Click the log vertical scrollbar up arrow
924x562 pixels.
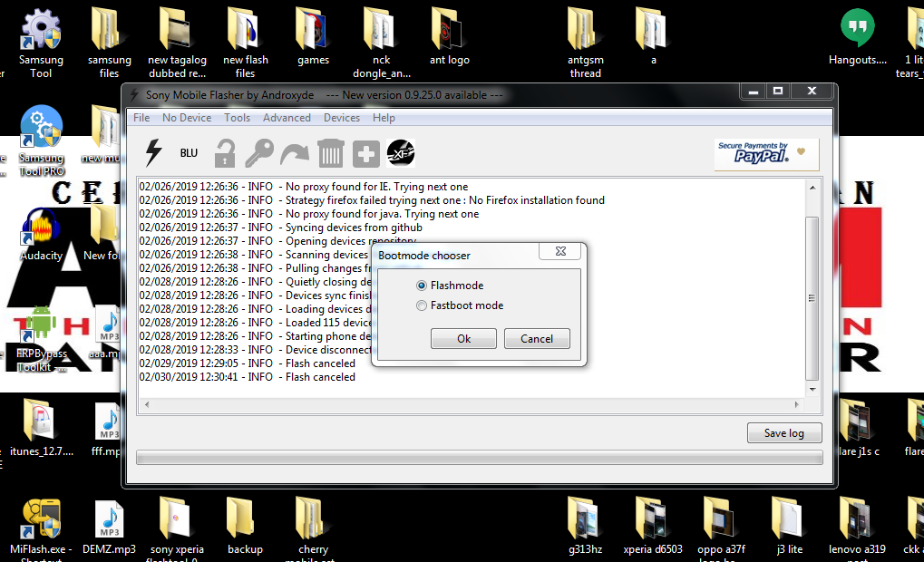pyautogui.click(x=812, y=188)
